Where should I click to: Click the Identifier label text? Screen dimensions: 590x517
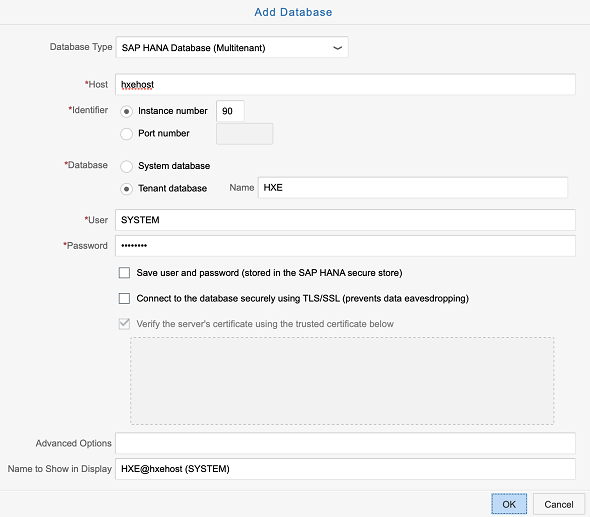coord(88,110)
